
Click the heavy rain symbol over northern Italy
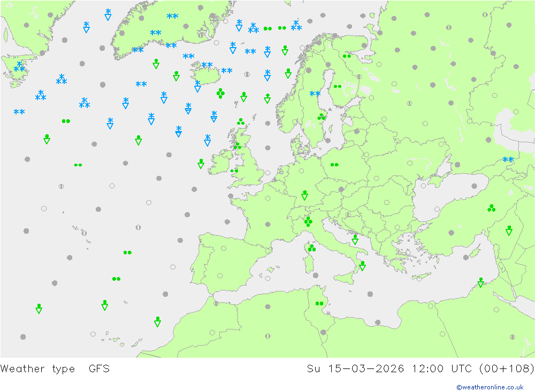[x=308, y=222]
